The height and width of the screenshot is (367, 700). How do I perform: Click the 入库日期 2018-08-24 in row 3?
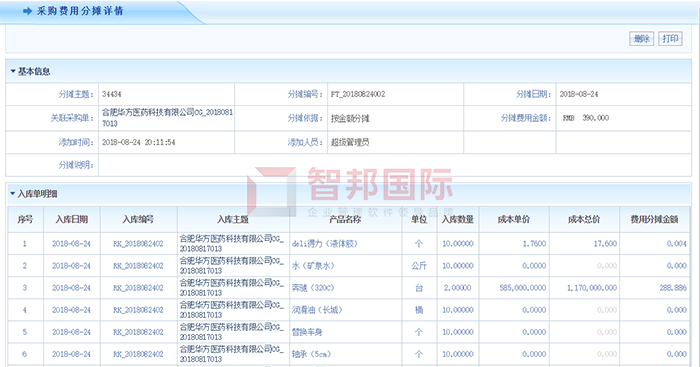tap(71, 288)
